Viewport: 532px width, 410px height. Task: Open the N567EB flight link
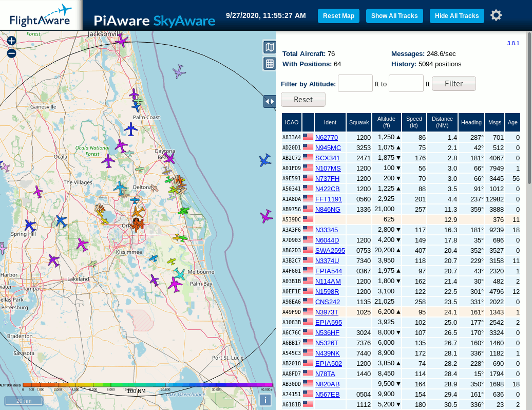pos(327,394)
